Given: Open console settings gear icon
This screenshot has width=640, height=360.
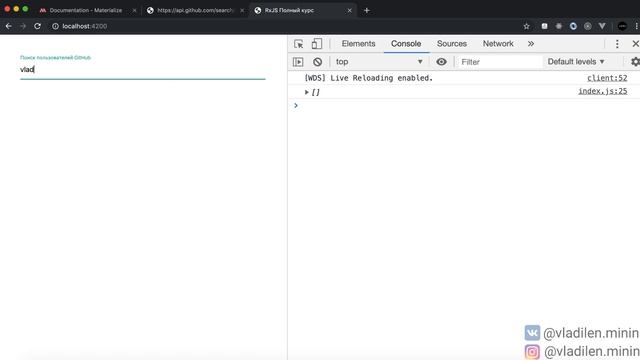Looking at the screenshot, I should [x=635, y=62].
